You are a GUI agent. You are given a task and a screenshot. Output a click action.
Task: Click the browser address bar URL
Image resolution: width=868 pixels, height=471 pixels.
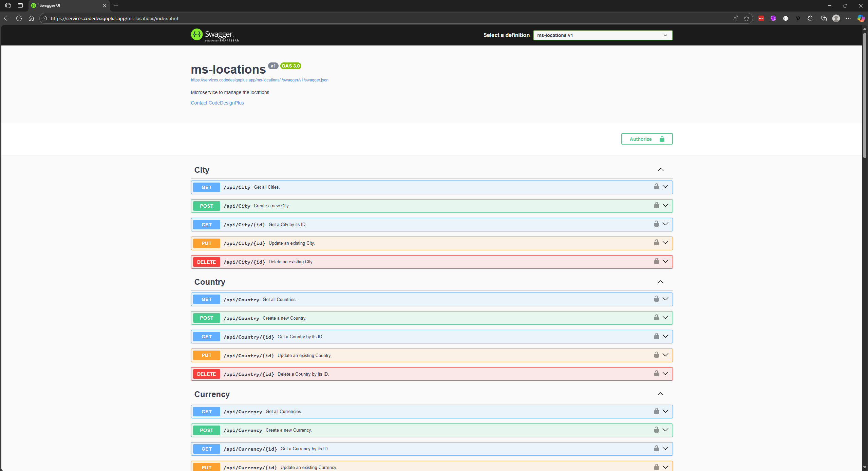[114, 18]
